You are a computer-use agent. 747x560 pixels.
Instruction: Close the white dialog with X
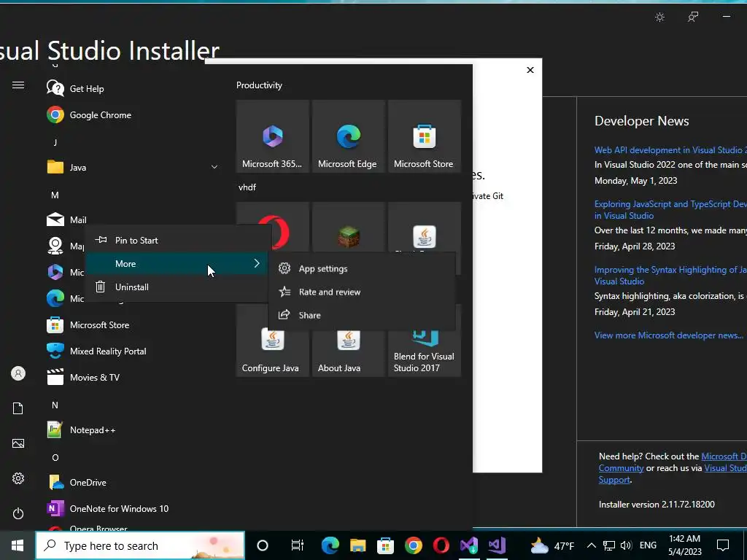coord(530,70)
